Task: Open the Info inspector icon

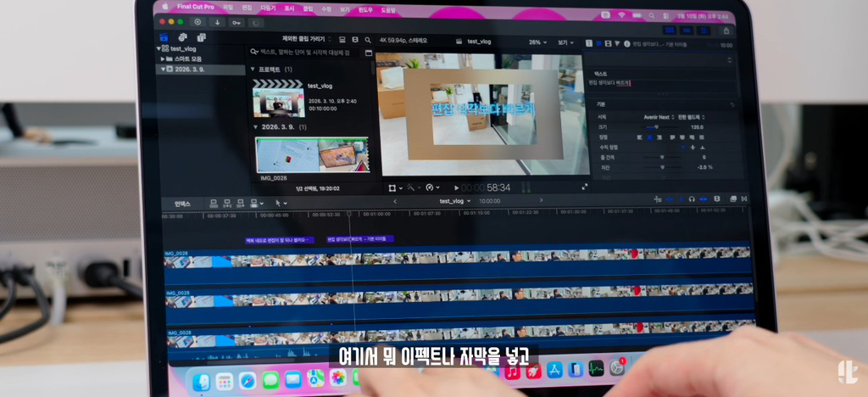Action: [x=627, y=43]
